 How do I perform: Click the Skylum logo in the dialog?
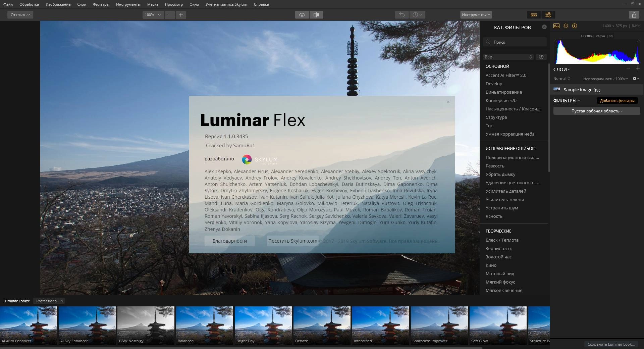(x=260, y=159)
